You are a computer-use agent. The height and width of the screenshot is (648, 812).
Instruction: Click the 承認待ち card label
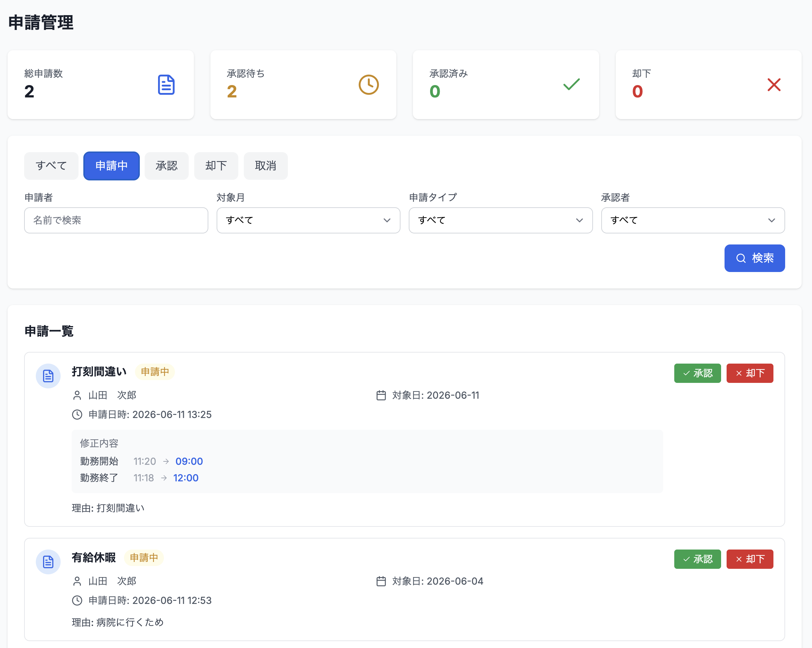(x=246, y=73)
